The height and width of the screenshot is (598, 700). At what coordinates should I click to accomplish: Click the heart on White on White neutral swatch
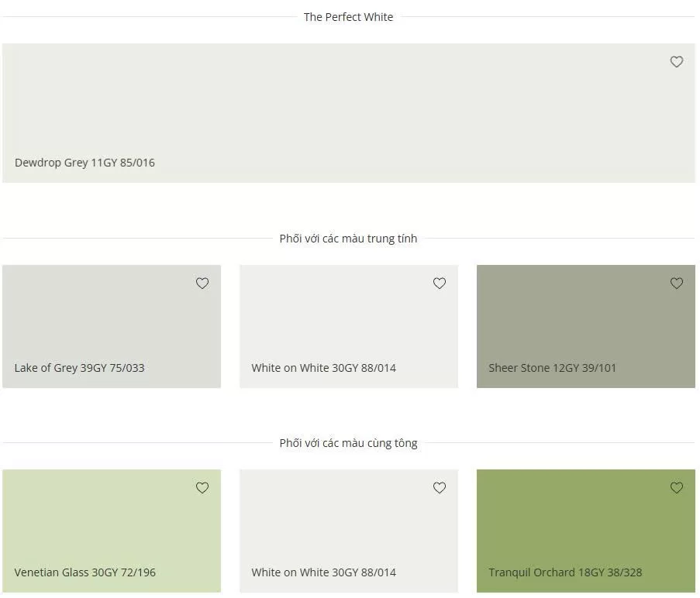coord(439,284)
